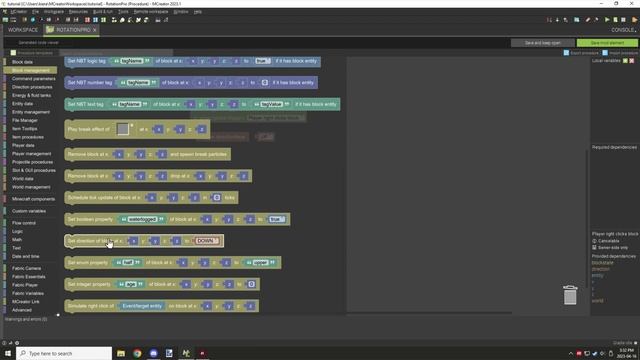Select the Flow control category
This screenshot has width=640, height=360.
click(x=24, y=223)
